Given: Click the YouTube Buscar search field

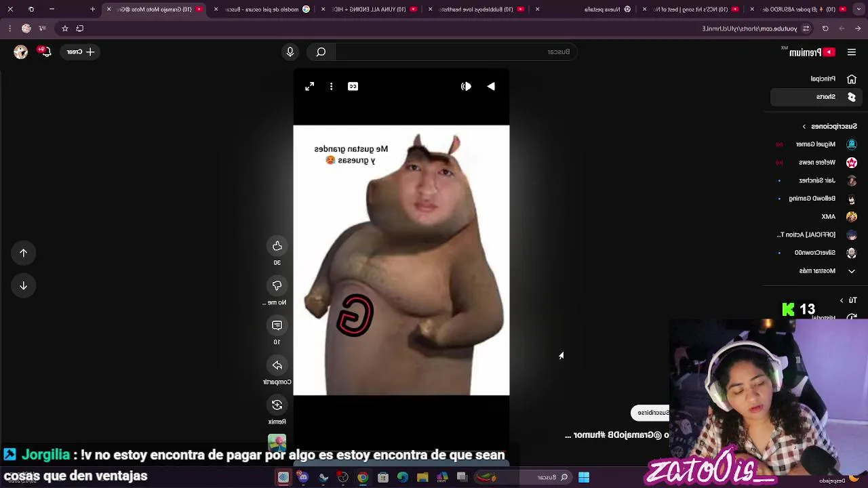Looking at the screenshot, I should click(456, 52).
